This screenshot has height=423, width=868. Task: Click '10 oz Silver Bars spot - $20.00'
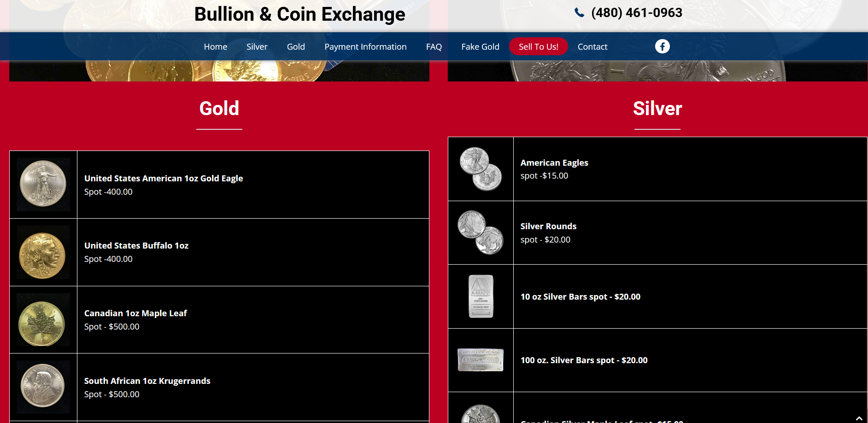(x=581, y=296)
